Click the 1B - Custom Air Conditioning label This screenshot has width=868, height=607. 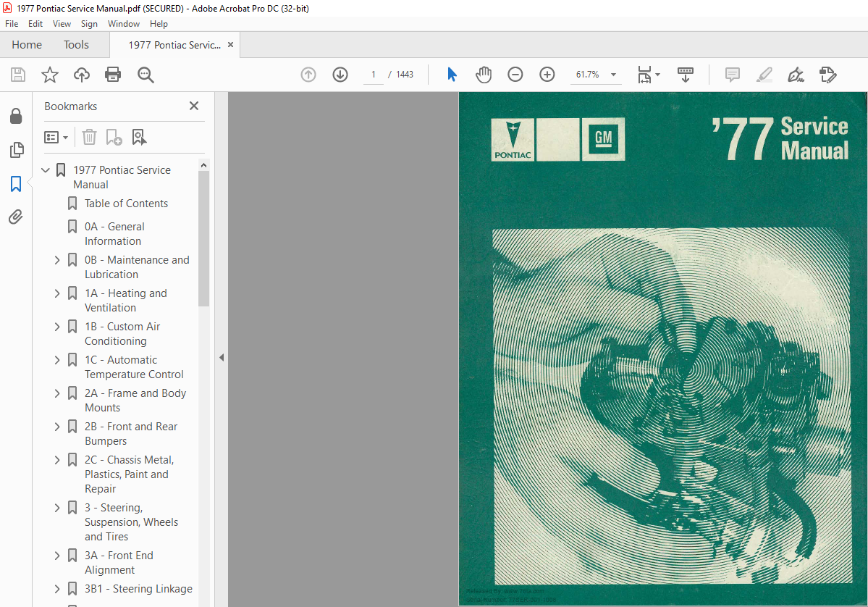(x=122, y=334)
